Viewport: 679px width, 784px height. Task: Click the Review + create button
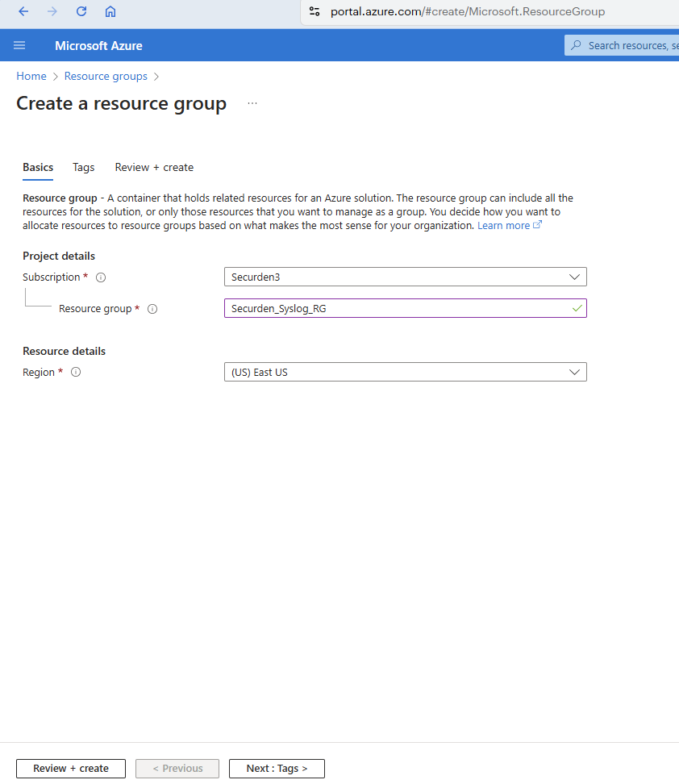click(x=71, y=769)
